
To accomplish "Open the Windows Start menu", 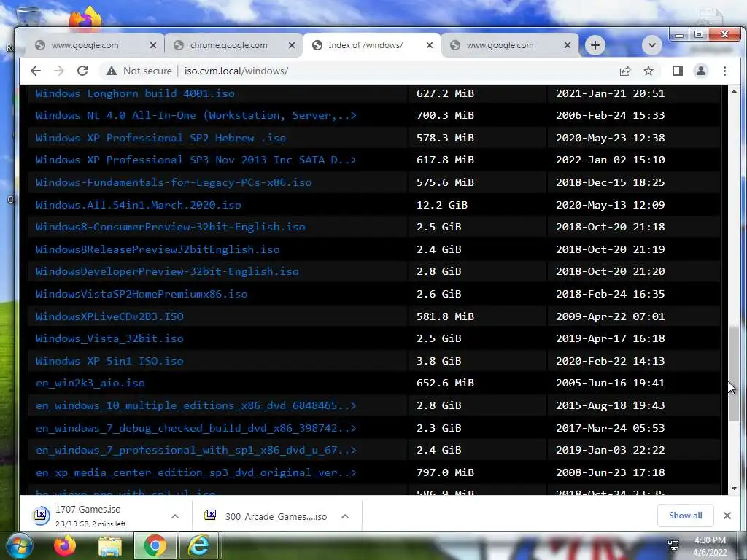I will [x=18, y=546].
